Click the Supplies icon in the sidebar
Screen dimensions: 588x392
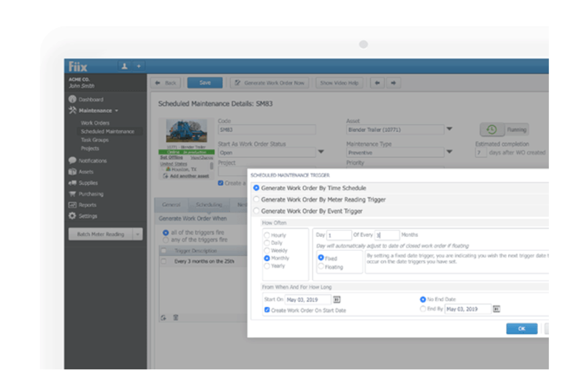[72, 183]
